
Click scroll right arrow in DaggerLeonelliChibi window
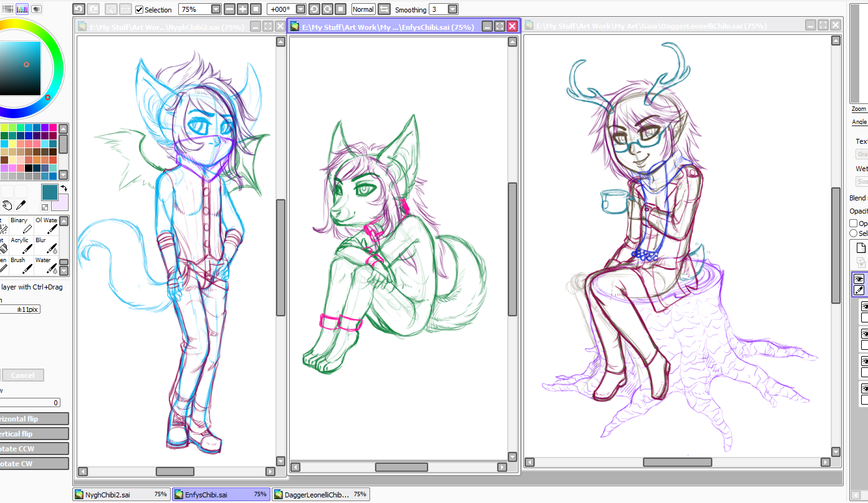(825, 463)
